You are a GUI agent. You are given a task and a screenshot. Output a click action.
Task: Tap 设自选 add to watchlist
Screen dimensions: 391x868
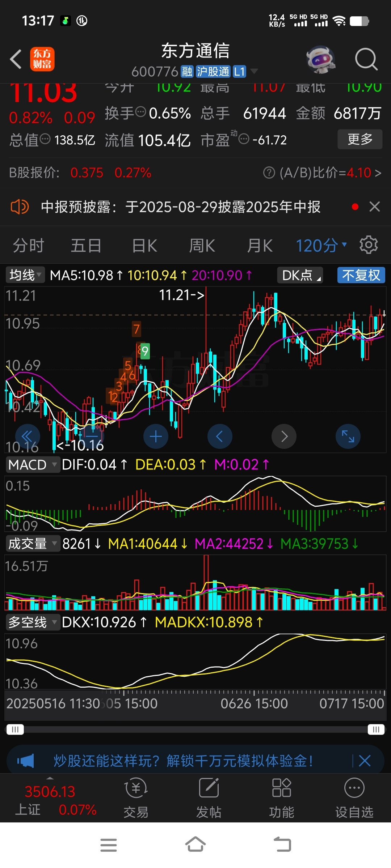[354, 798]
